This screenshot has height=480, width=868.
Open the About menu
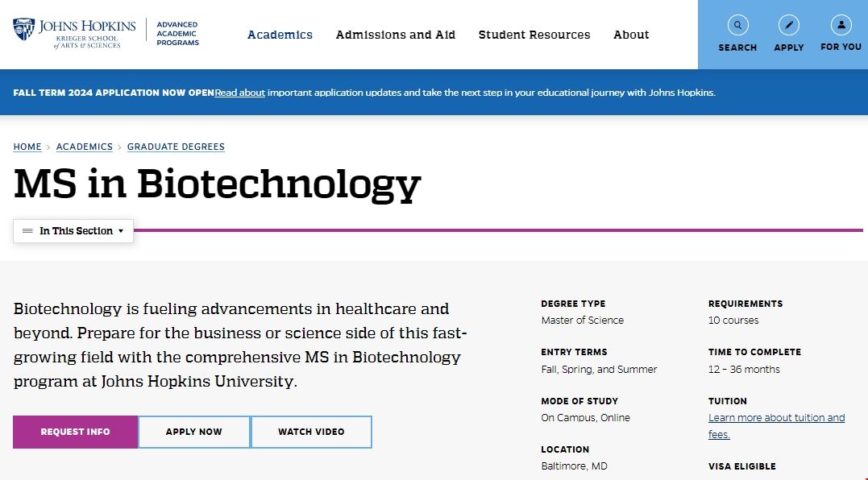631,35
